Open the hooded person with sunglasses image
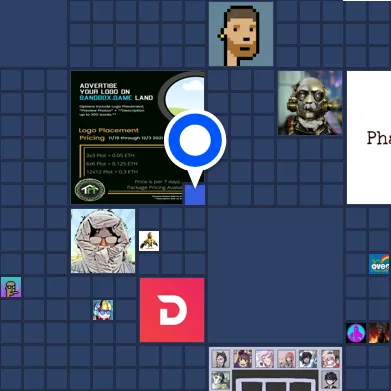 click(103, 241)
